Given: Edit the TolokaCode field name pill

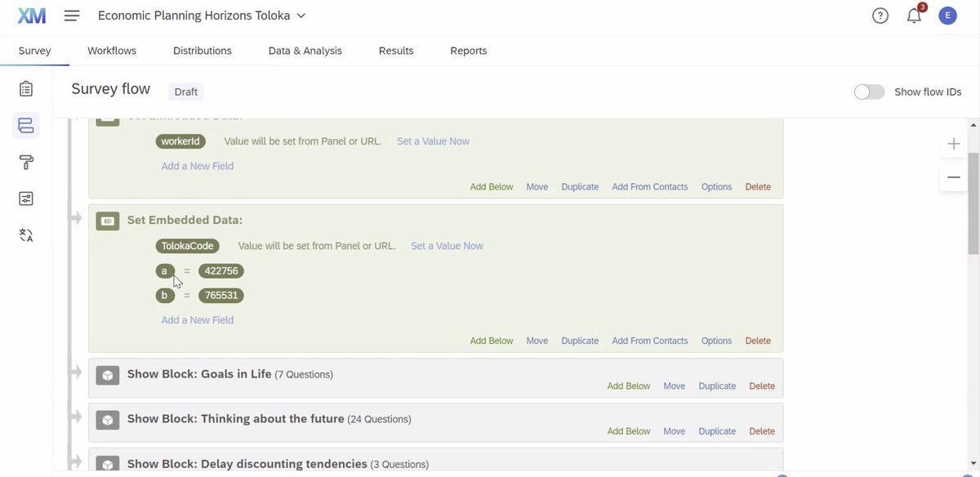Looking at the screenshot, I should click(x=188, y=246).
